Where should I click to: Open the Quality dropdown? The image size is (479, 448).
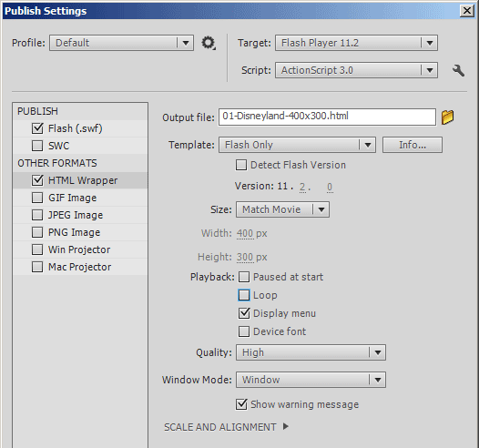click(311, 352)
